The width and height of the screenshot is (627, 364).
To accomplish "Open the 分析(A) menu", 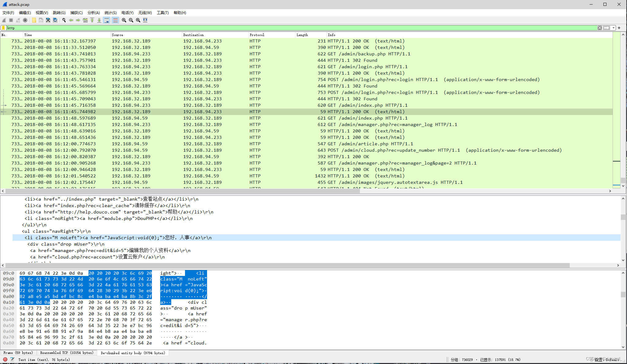I will coord(93,13).
